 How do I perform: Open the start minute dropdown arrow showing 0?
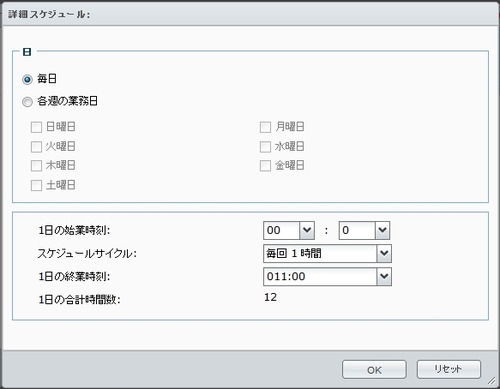382,230
